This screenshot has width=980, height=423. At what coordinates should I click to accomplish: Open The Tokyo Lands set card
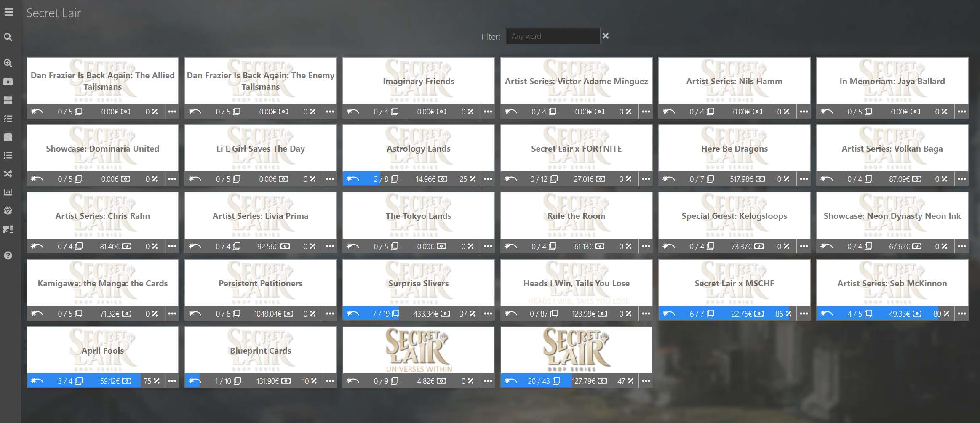pyautogui.click(x=419, y=215)
